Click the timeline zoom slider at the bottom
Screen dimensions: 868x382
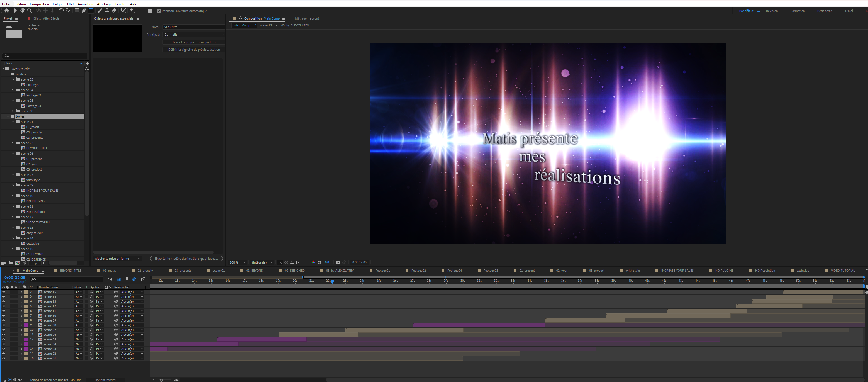tap(162, 380)
